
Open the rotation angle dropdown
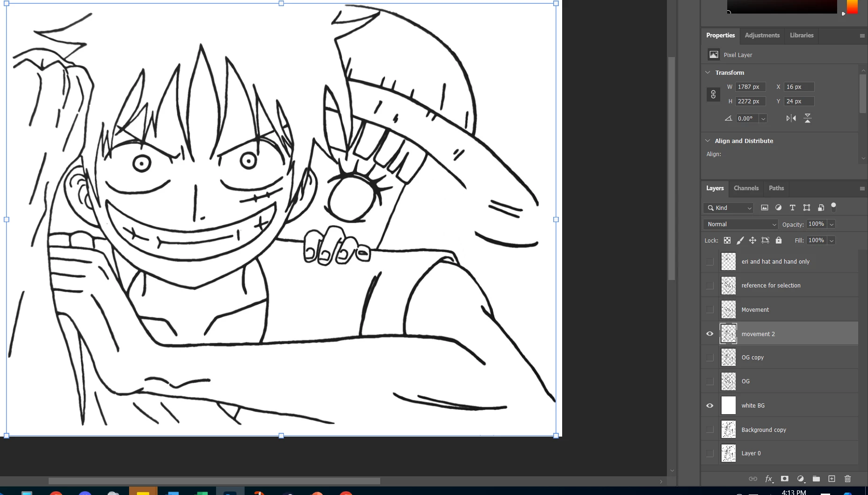[x=763, y=119]
